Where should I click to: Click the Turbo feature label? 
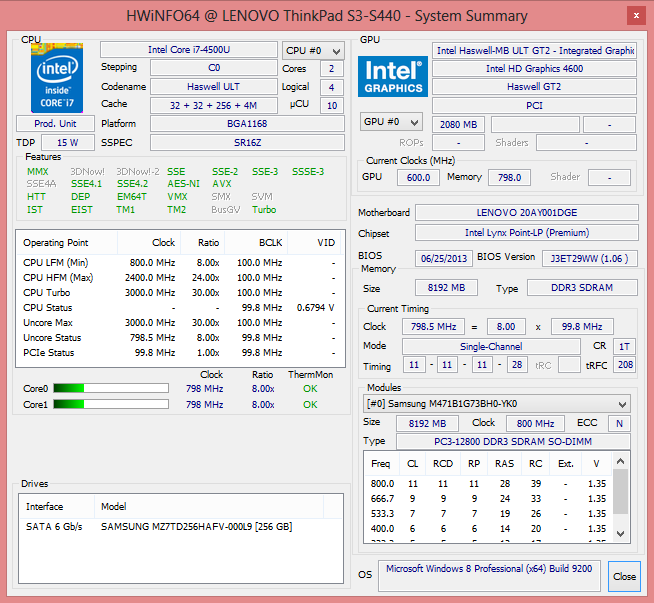pos(264,210)
